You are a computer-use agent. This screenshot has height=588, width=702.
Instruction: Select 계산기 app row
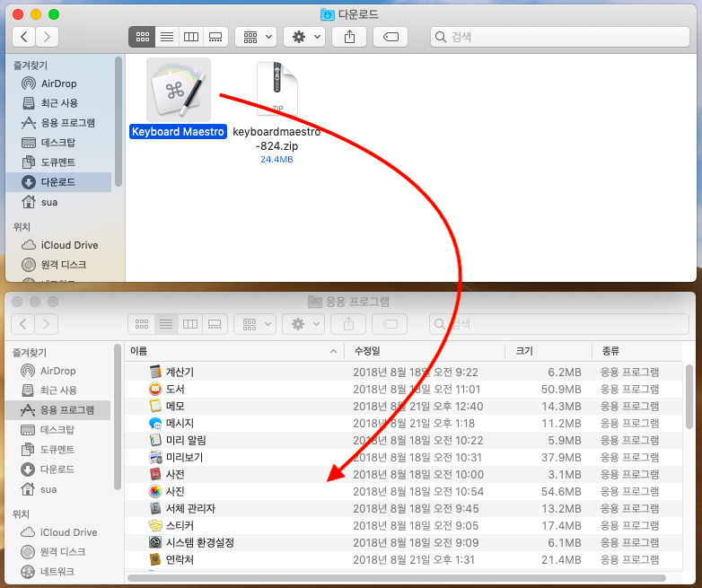point(404,372)
